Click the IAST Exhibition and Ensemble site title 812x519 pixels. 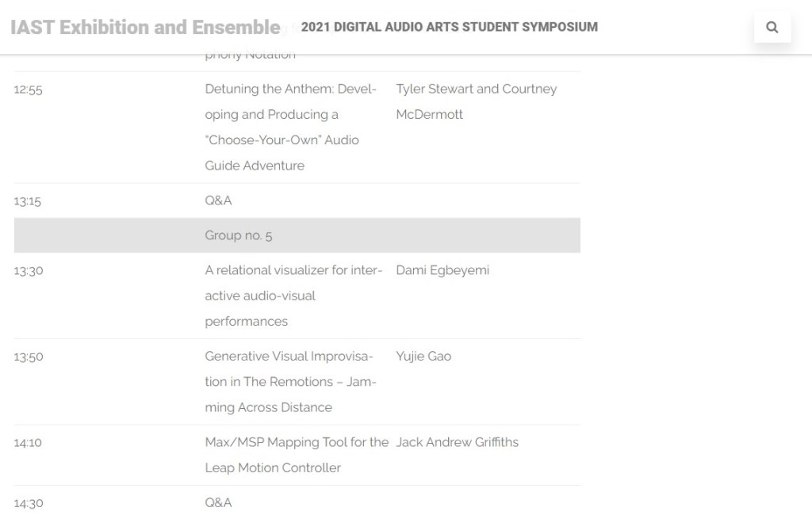pyautogui.click(x=145, y=28)
